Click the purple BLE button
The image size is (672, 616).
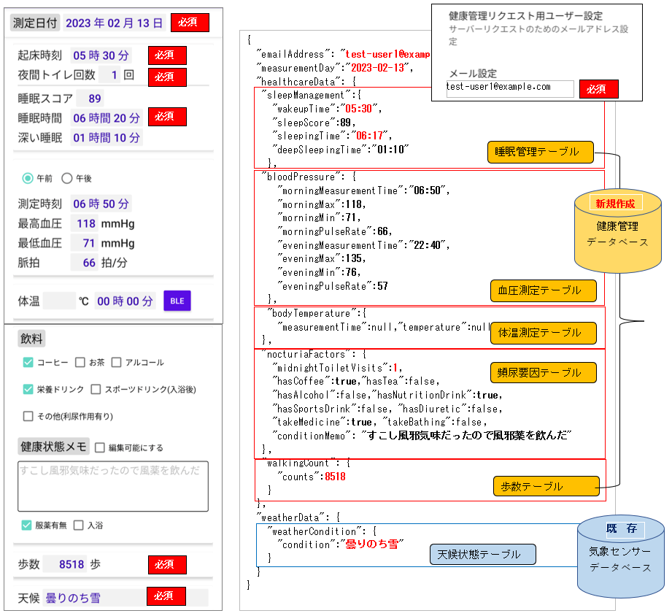(177, 301)
